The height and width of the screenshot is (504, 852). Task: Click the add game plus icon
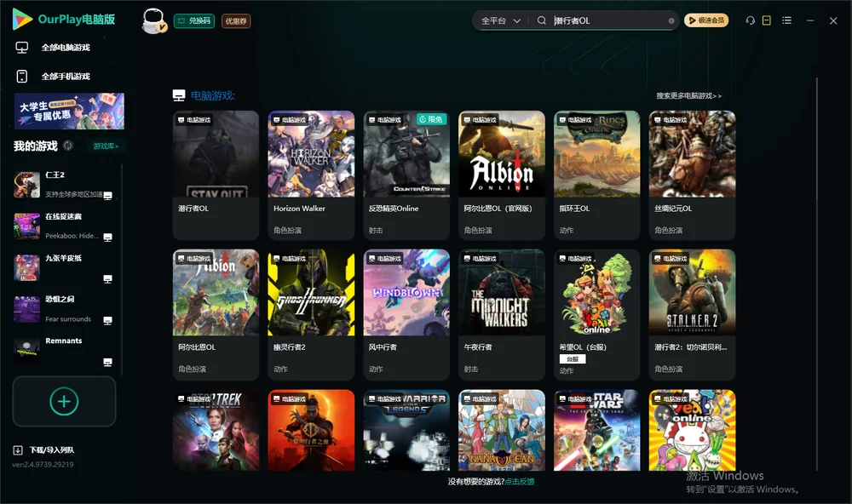(x=64, y=401)
